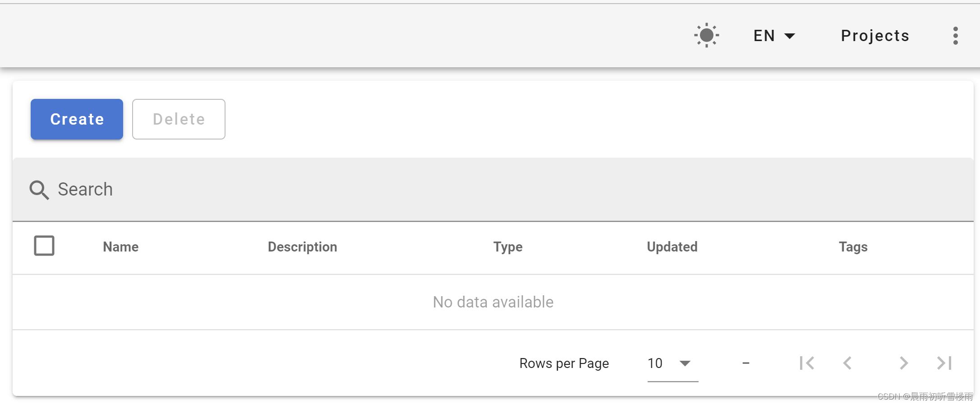Sort by the Tags column header
Screen dimensions: 980x405
(x=853, y=247)
